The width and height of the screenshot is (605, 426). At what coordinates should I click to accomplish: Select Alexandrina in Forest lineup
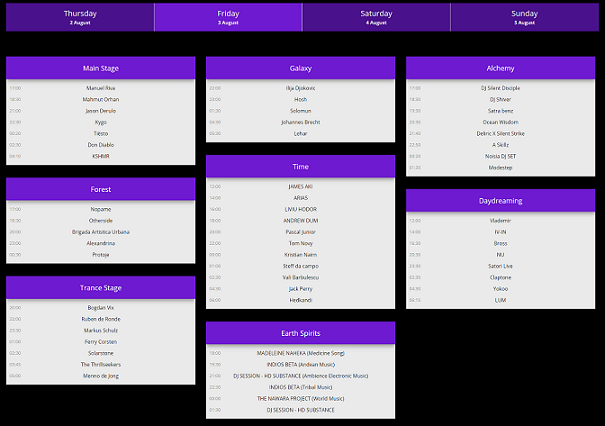click(101, 243)
